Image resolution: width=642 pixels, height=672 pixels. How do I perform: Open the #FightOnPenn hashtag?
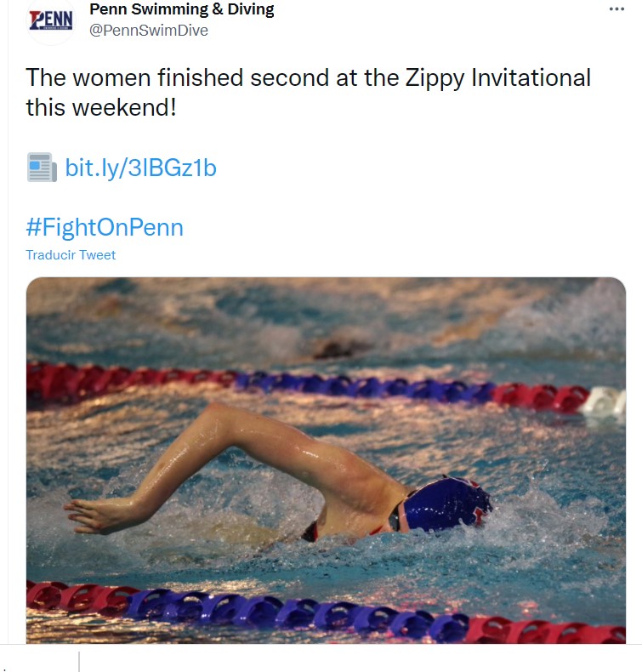105,227
